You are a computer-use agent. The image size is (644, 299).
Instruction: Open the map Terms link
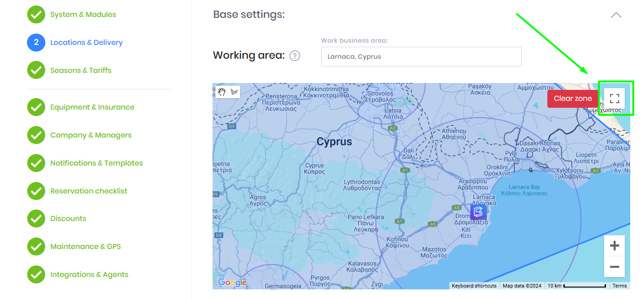(619, 286)
